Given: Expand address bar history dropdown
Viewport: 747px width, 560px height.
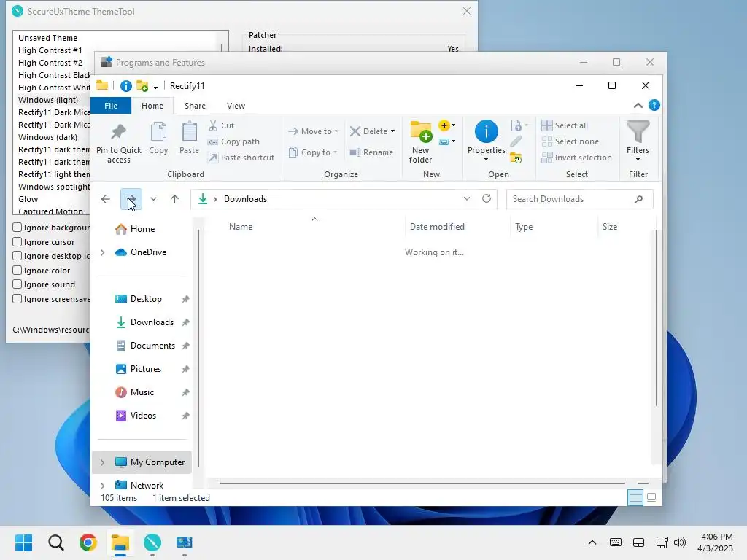Looking at the screenshot, I should click(467, 198).
